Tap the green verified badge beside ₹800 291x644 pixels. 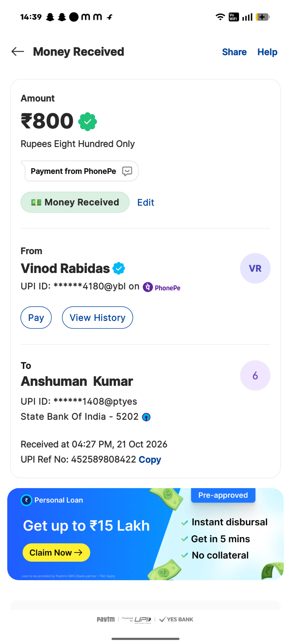[88, 122]
